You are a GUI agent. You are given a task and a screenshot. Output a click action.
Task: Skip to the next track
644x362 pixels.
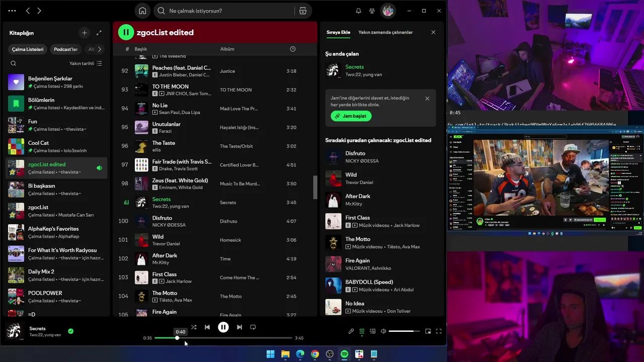coord(239,327)
